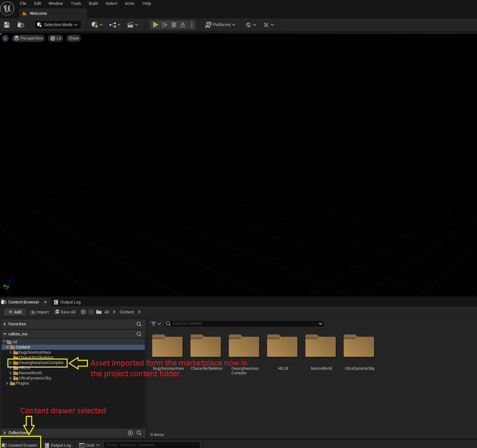Image resolution: width=477 pixels, height=448 pixels.
Task: Toggle the Lit view mode button
Action: [56, 38]
